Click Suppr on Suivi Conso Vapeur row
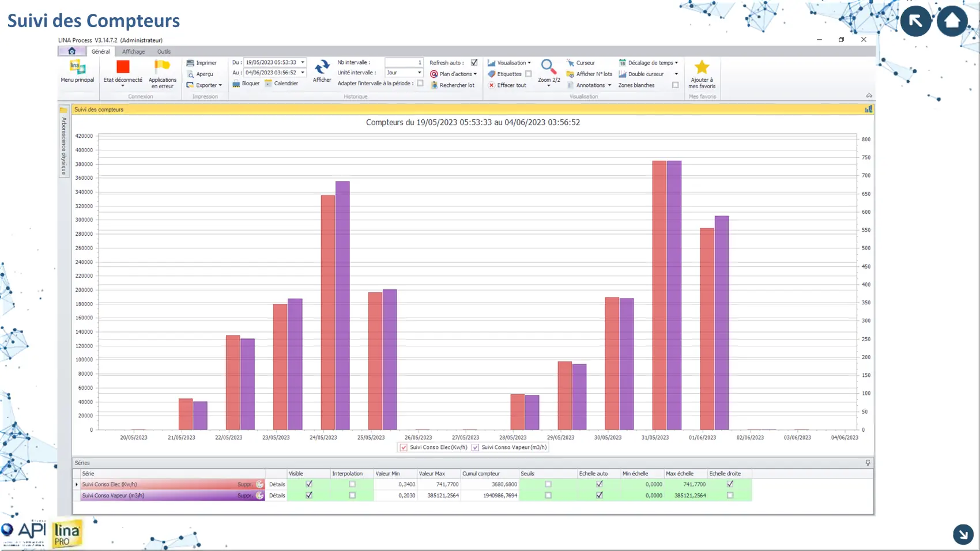Viewport: 980px width, 551px height. [244, 496]
